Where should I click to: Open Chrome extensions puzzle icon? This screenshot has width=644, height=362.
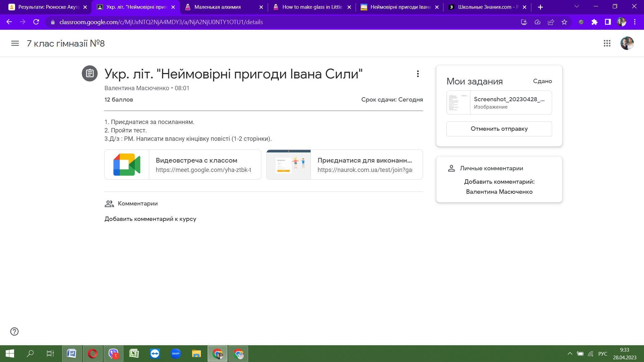click(594, 22)
